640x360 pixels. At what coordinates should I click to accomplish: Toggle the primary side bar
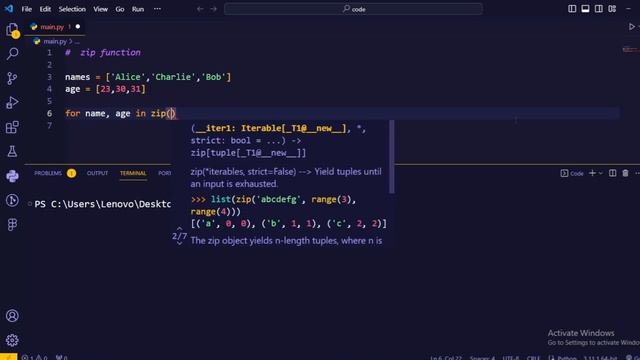point(572,9)
